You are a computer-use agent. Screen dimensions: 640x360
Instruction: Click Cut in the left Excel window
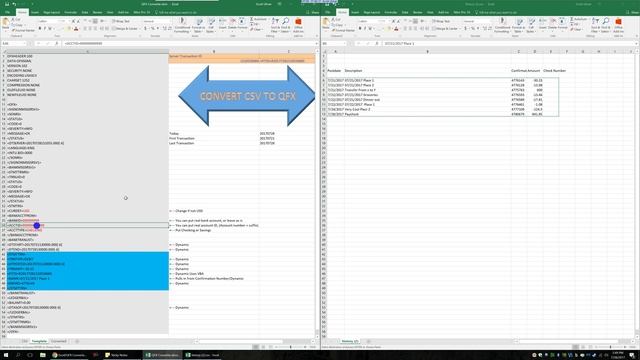click(x=15, y=19)
